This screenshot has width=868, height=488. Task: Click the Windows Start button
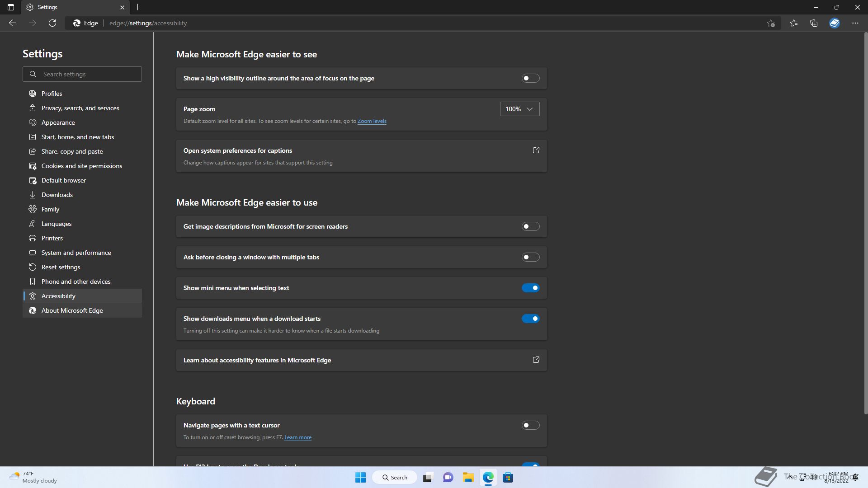pos(360,478)
